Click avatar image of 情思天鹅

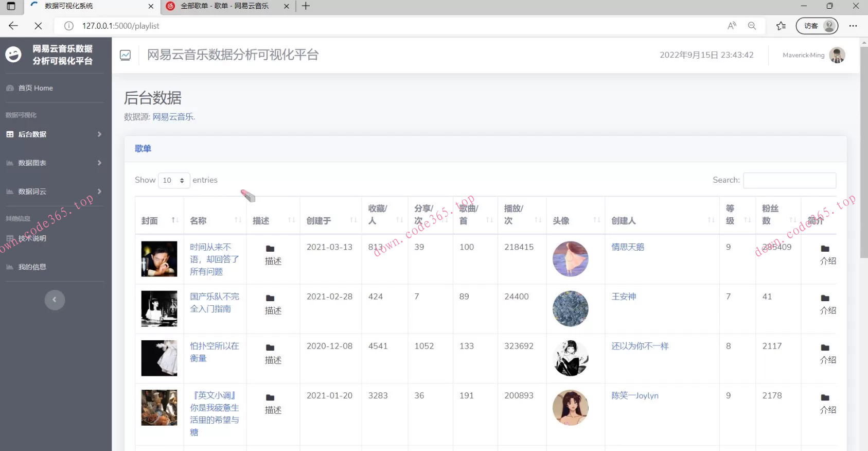tap(570, 259)
